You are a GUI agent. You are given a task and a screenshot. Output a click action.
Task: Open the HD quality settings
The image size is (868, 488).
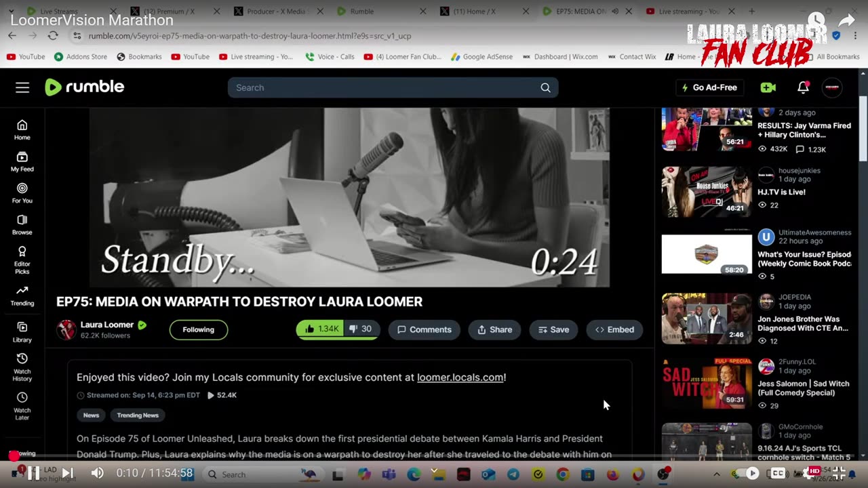[x=810, y=472]
